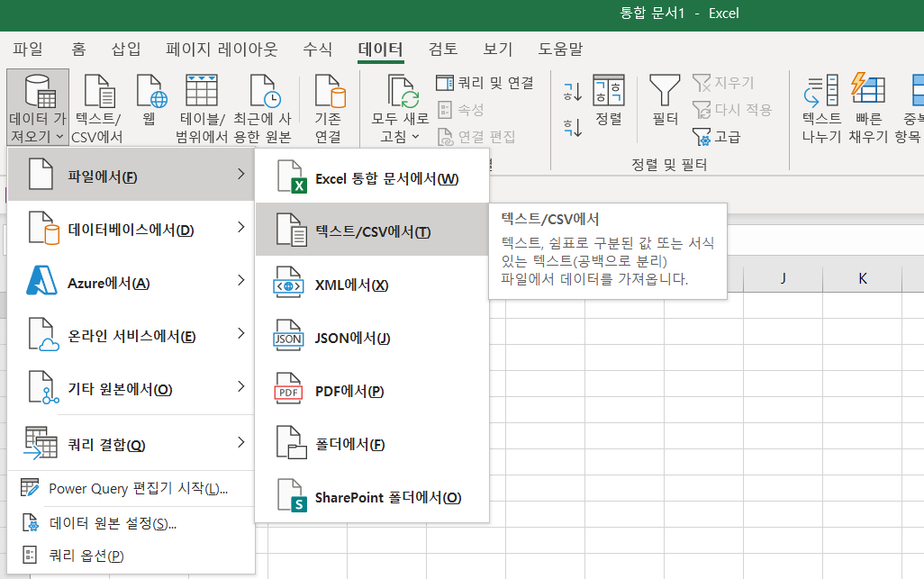Open the 파일 tab

tap(28, 49)
